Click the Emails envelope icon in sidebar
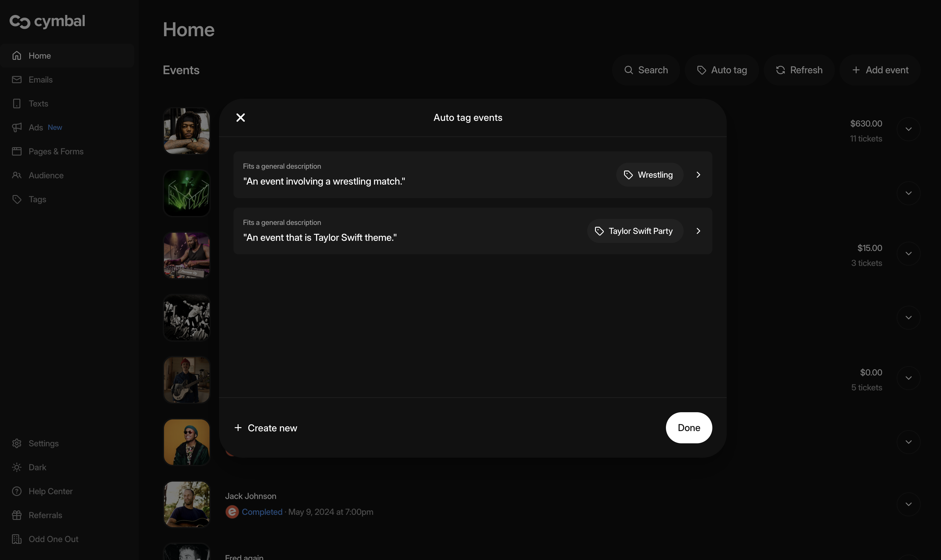This screenshot has width=941, height=560. tap(16, 80)
